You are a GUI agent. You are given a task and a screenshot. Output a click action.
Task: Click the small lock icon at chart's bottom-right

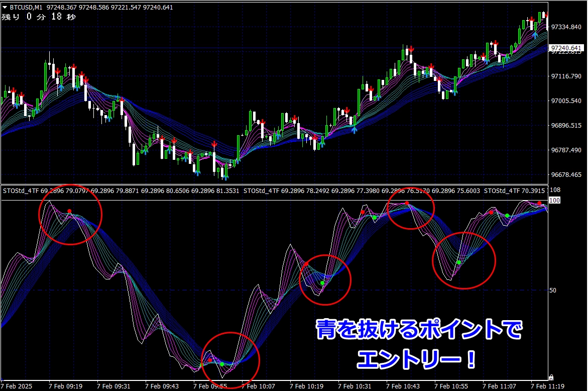pos(551,377)
